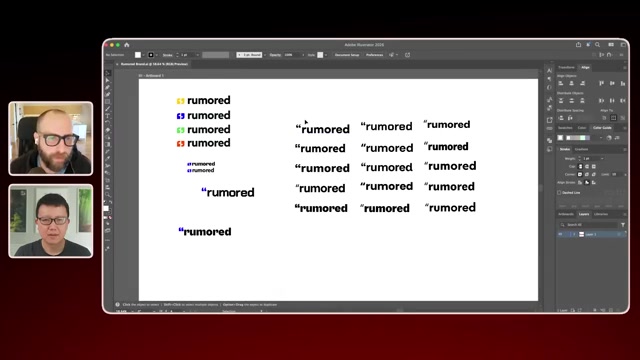Choose Miter Join corner option
The height and width of the screenshot is (360, 640).
[x=580, y=174]
